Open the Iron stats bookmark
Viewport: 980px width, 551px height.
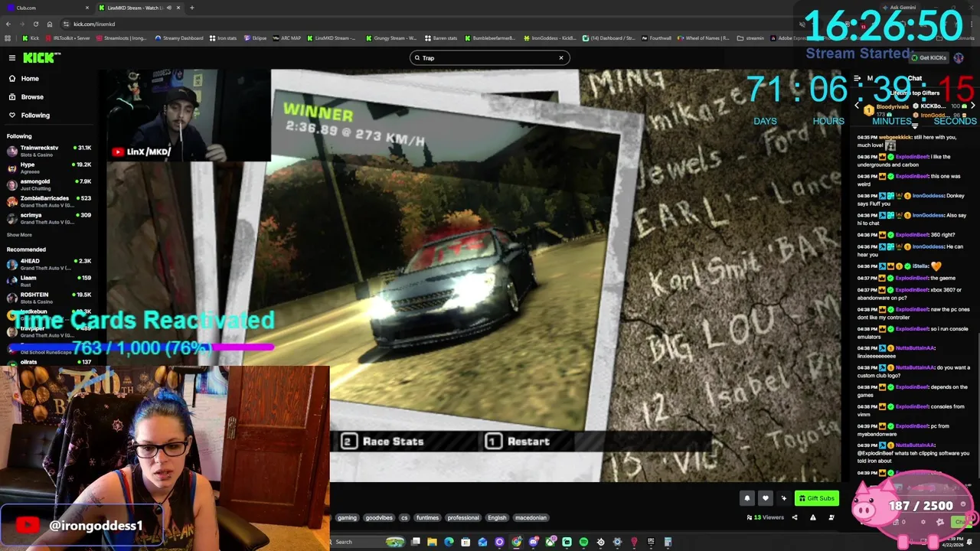pos(223,37)
